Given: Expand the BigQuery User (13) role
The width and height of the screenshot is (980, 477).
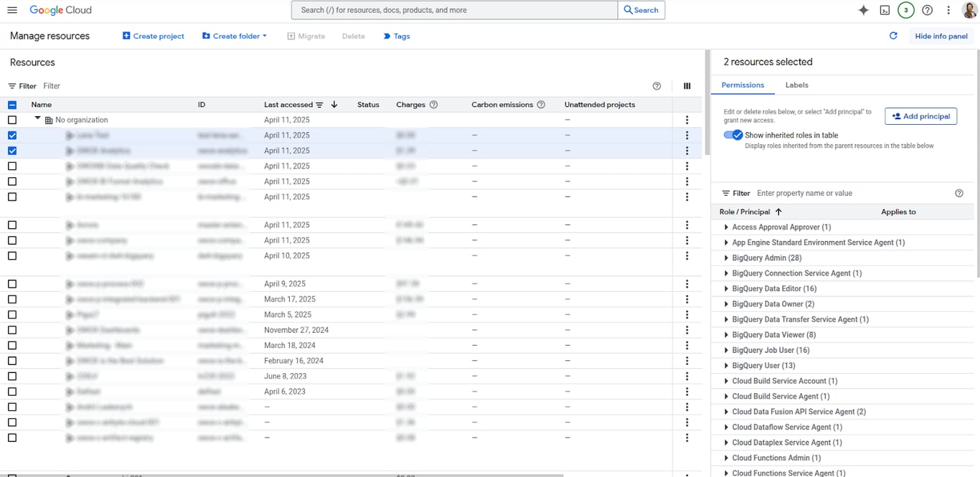Looking at the screenshot, I should [x=726, y=366].
